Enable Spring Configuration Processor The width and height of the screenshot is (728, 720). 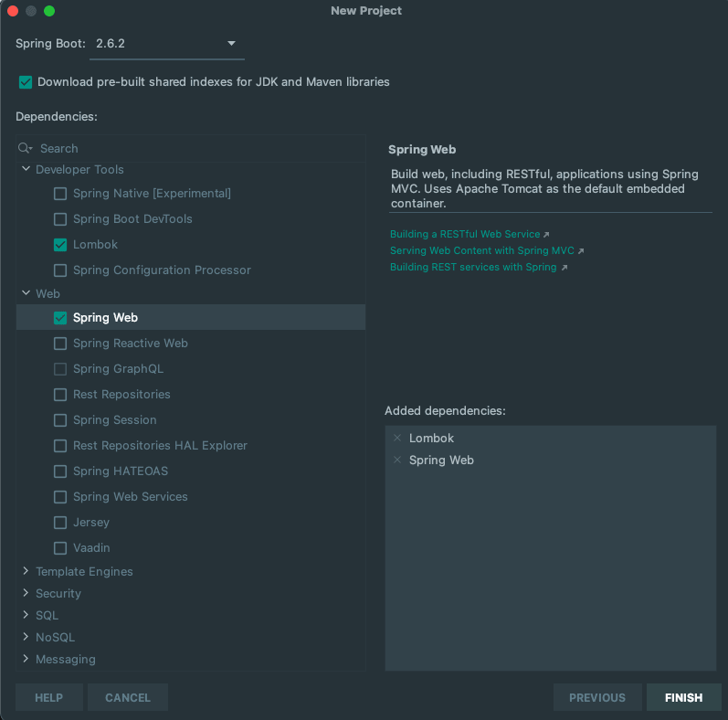(x=60, y=270)
